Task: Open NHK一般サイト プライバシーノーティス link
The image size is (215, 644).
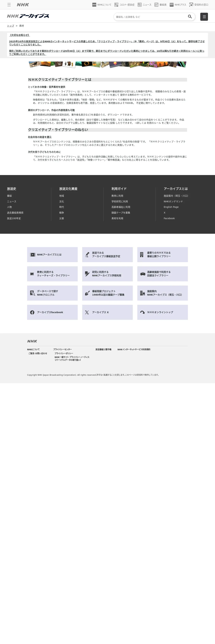Action: [72, 358]
